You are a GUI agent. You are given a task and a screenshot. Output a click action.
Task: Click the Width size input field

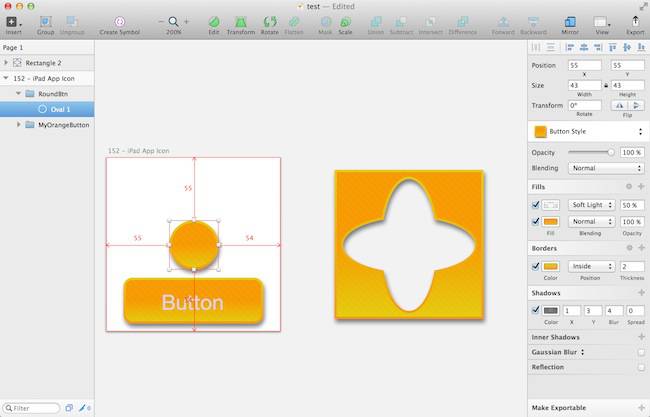[584, 85]
